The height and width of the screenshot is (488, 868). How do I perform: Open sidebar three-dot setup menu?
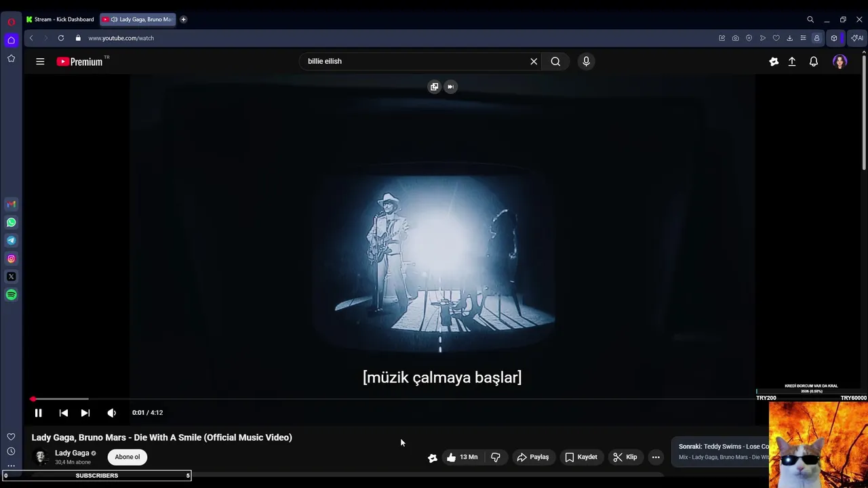11,466
